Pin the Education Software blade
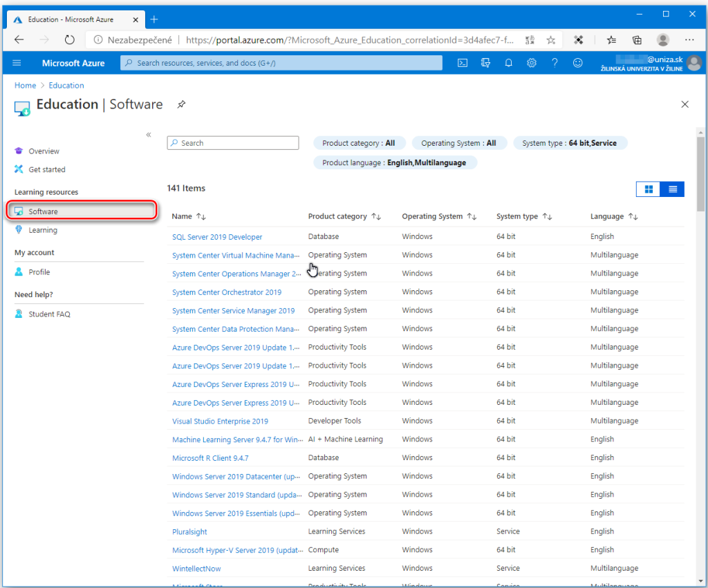 pyautogui.click(x=181, y=104)
